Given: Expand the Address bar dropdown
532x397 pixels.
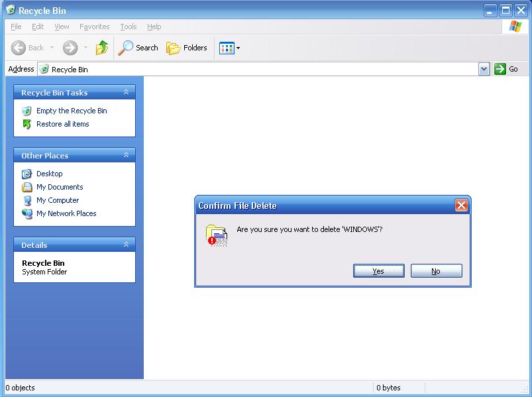Looking at the screenshot, I should tap(484, 69).
